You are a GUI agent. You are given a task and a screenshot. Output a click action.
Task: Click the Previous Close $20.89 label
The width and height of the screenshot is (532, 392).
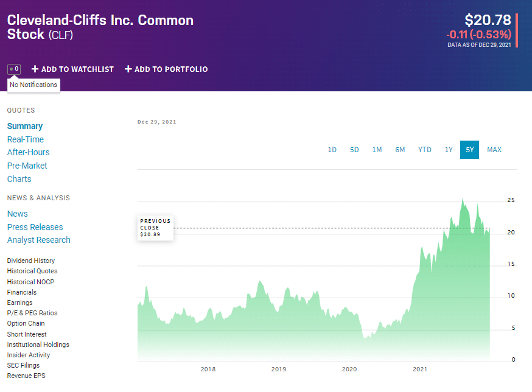click(155, 228)
